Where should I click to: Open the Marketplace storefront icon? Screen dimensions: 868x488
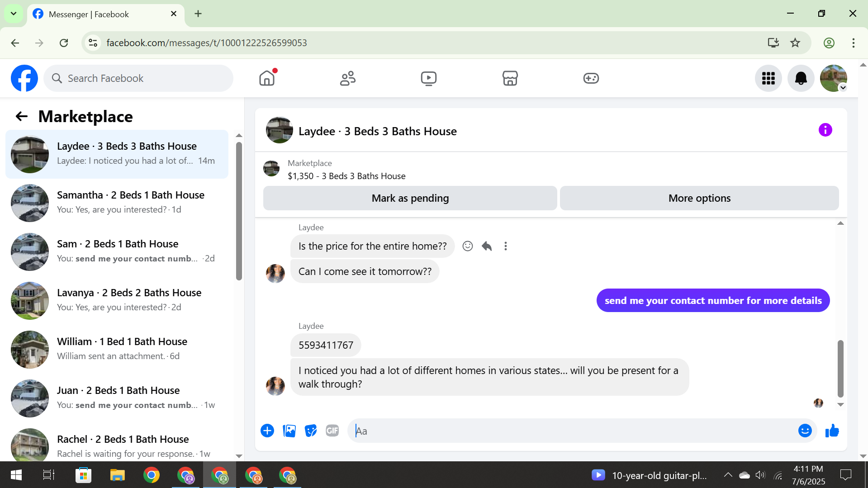pyautogui.click(x=510, y=78)
